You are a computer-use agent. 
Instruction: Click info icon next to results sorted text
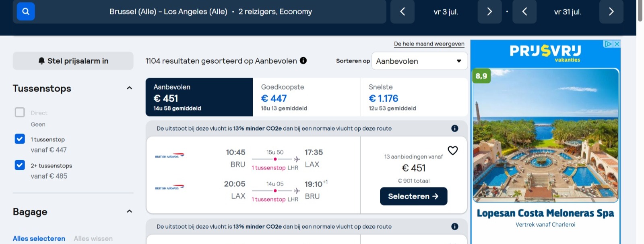pyautogui.click(x=303, y=60)
